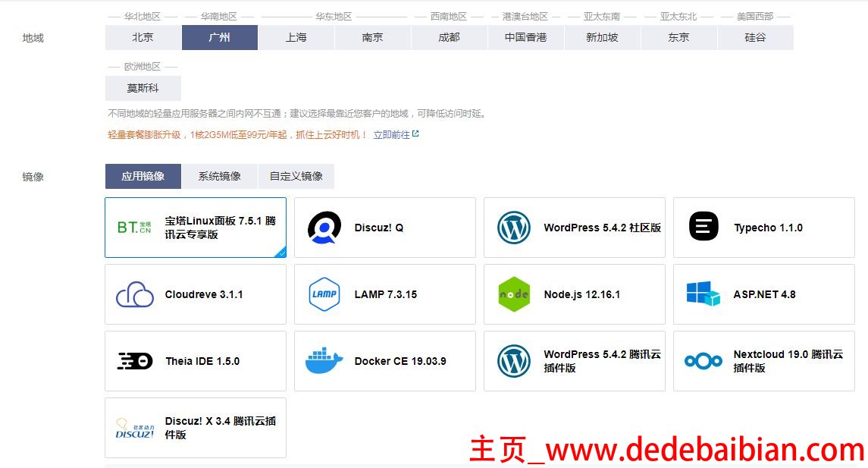
Task: Click the Theia IDE logo
Action: click(134, 361)
